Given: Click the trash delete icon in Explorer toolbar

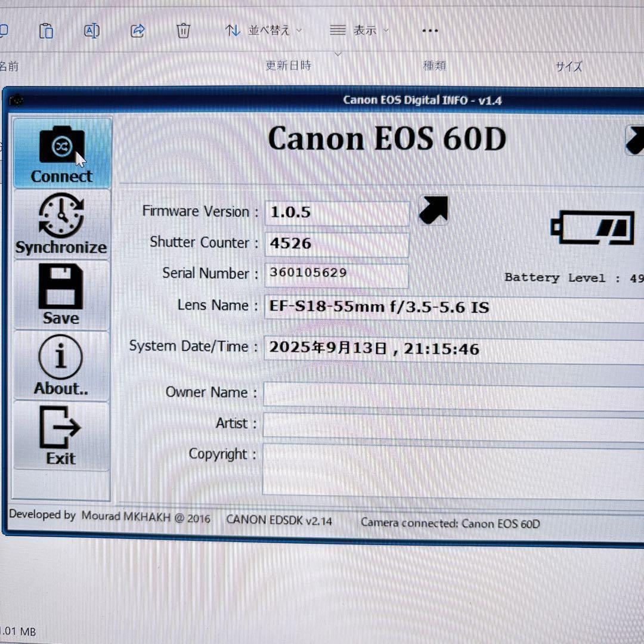Looking at the screenshot, I should 183,30.
